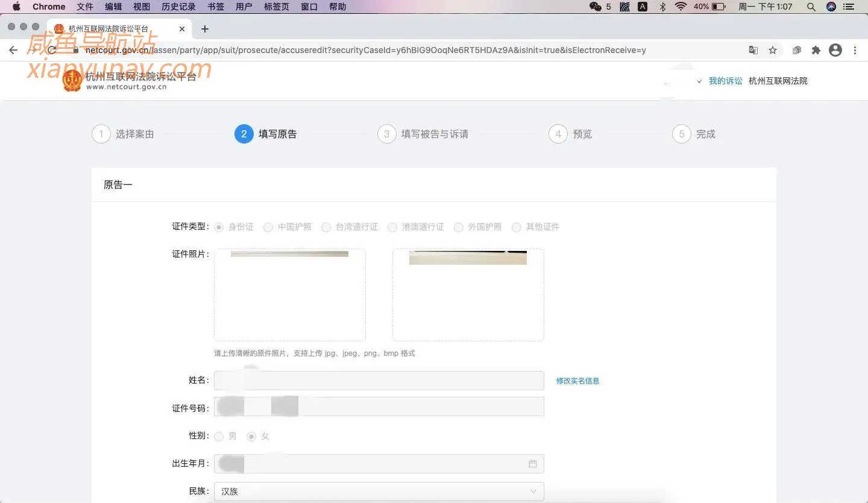Click the Chrome profile avatar icon
The width and height of the screenshot is (868, 503).
(835, 50)
